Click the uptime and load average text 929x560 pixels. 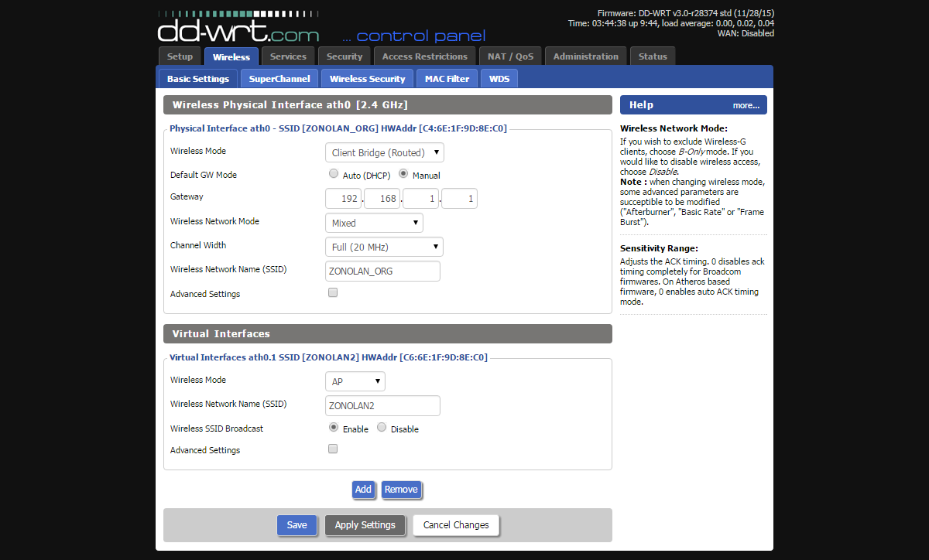click(x=671, y=23)
